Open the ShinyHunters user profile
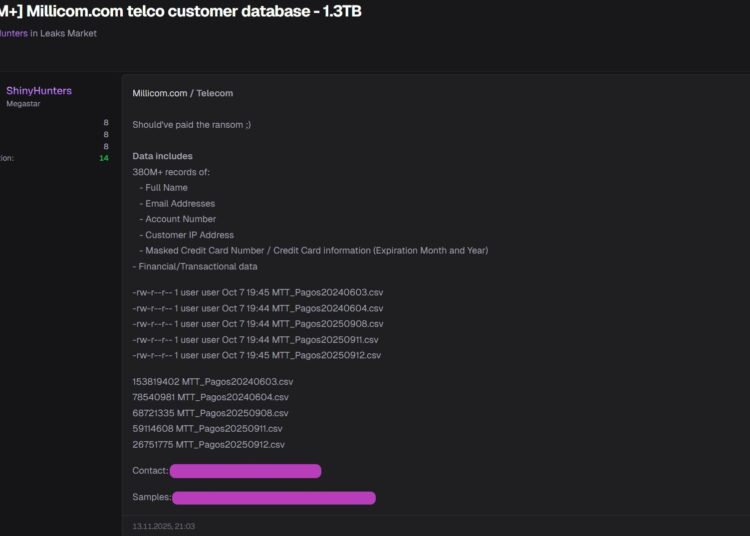The width and height of the screenshot is (750, 536). (x=39, y=91)
